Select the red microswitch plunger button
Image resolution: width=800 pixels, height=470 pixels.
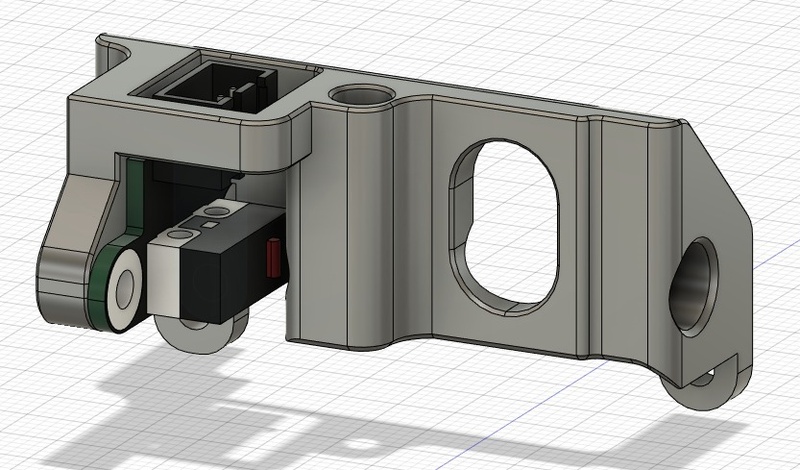(273, 258)
